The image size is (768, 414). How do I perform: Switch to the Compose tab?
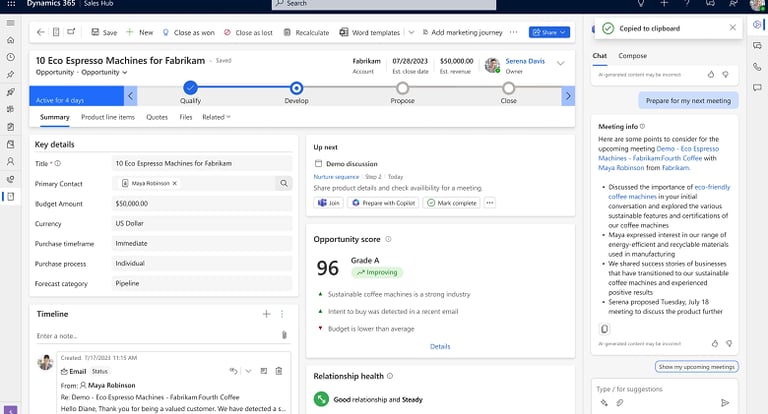click(632, 56)
